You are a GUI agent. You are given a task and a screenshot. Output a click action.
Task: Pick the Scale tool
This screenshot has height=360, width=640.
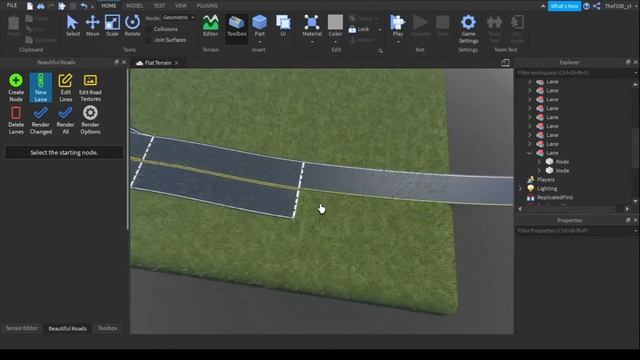click(x=112, y=26)
